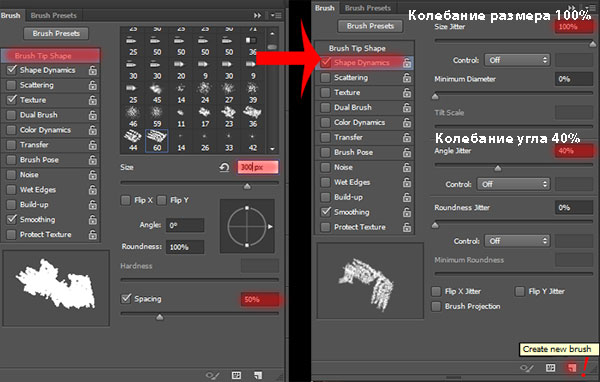The height and width of the screenshot is (382, 600).
Task: Open Size Jitter Control dropdown
Action: pyautogui.click(x=517, y=60)
